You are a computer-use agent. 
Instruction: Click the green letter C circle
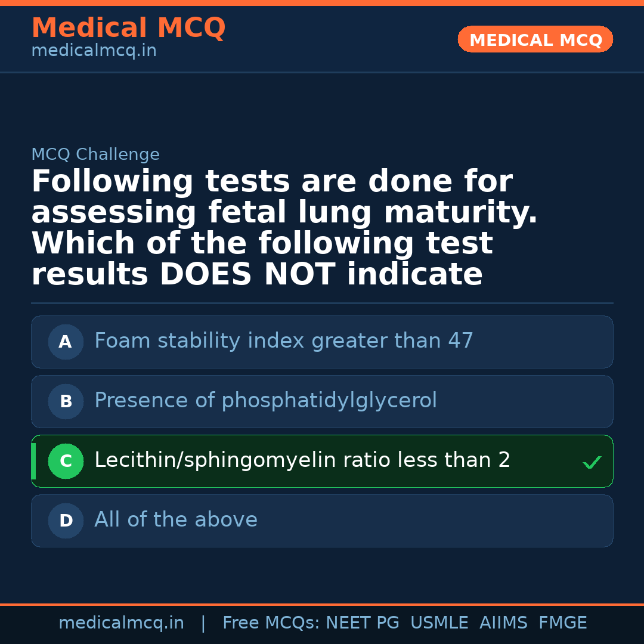click(x=66, y=461)
